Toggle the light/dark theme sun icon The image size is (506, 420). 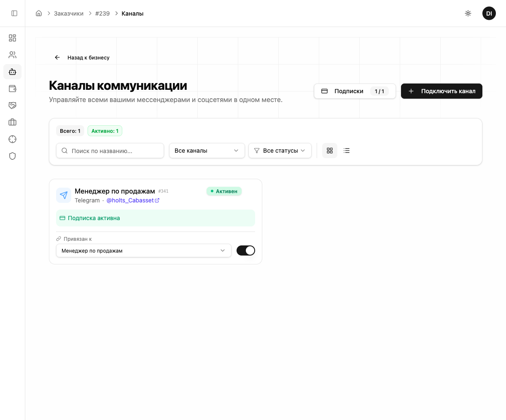click(x=468, y=13)
